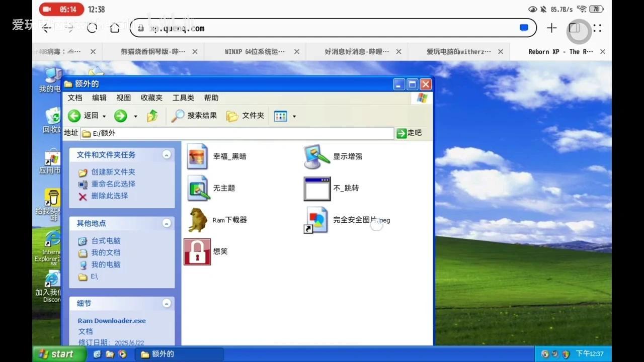Screen dimensions: 644x362
Task: Select the 不_跳转 window icon
Action: [x=317, y=189]
